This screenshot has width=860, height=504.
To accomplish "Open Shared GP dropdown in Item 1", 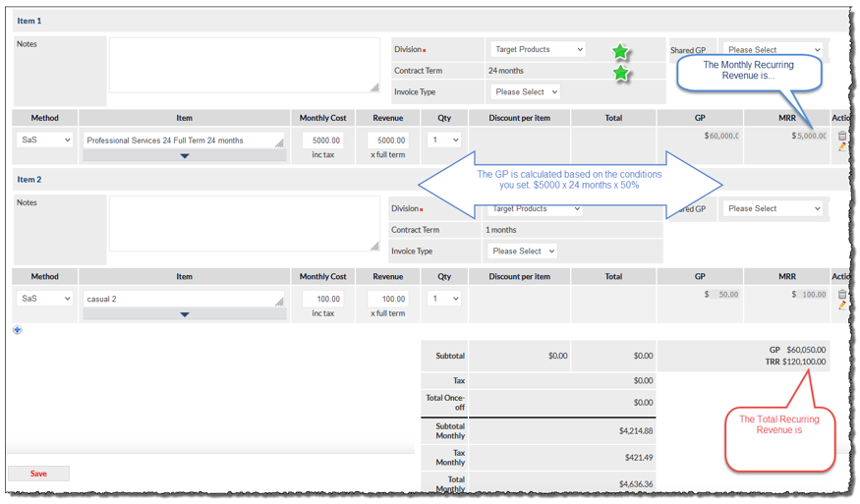I will click(773, 50).
